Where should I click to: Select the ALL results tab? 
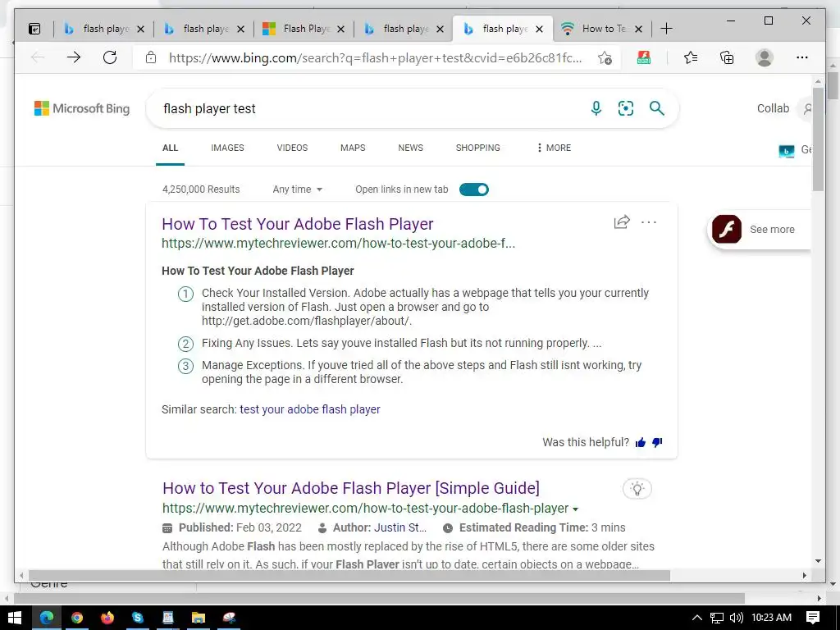170,148
